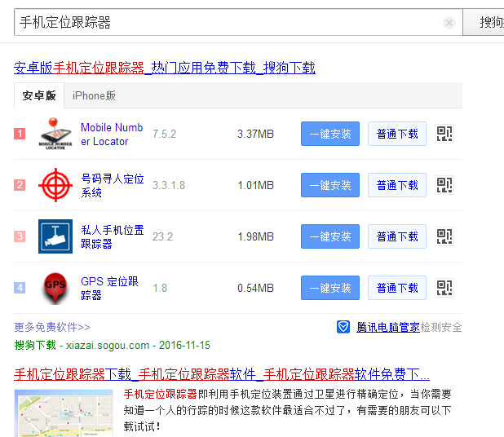Screen dimensions: 504x437
Task: Open 更多免费软件>> link
Action: coord(52,327)
